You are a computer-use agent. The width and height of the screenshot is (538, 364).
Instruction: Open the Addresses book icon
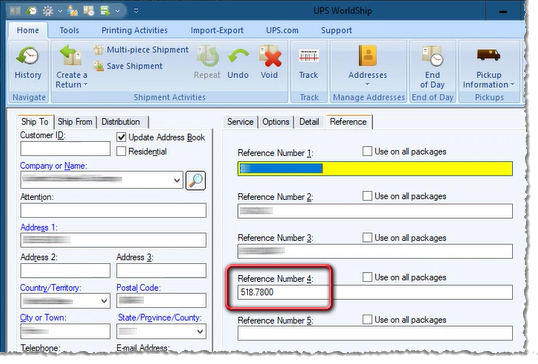click(x=368, y=56)
